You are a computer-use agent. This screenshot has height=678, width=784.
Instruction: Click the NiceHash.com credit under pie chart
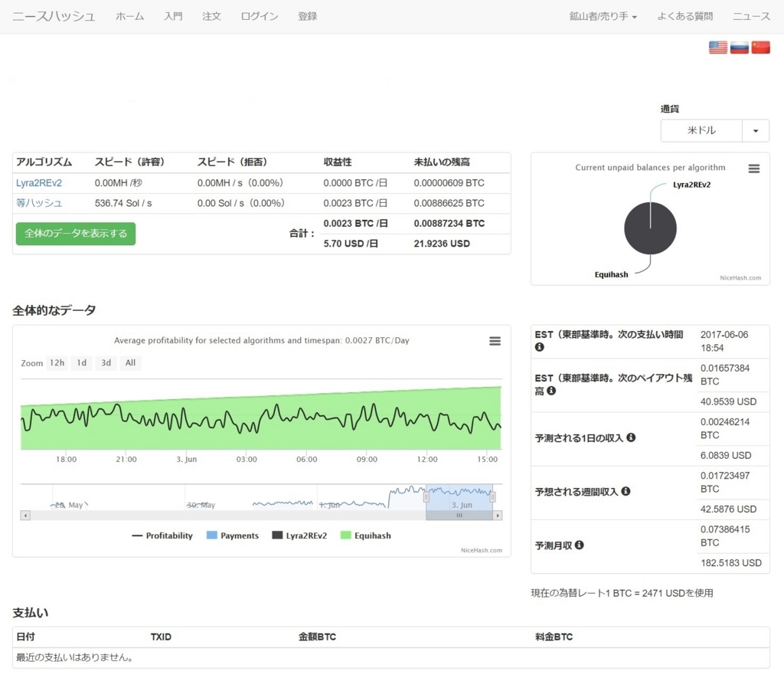click(x=740, y=277)
